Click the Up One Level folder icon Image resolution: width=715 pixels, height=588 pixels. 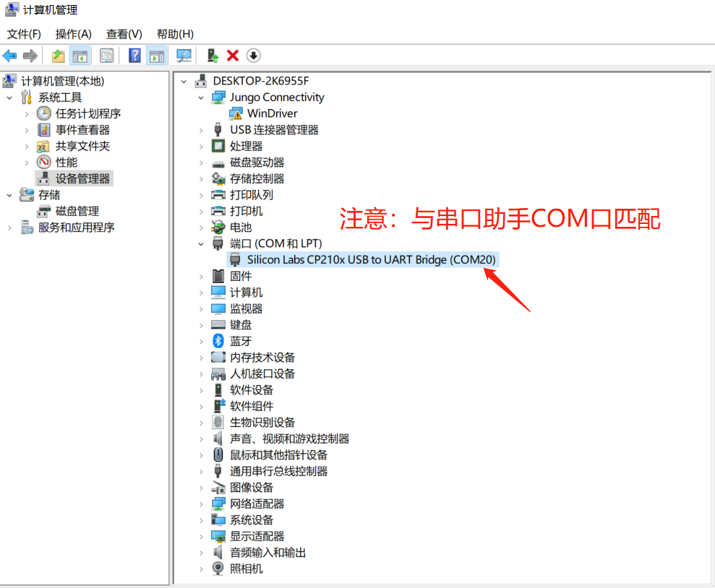(x=58, y=56)
